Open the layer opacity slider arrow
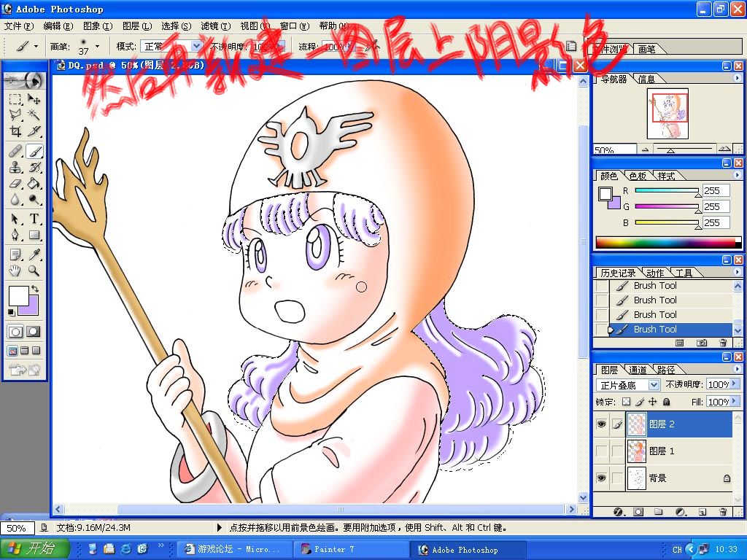The image size is (747, 560). tap(735, 384)
